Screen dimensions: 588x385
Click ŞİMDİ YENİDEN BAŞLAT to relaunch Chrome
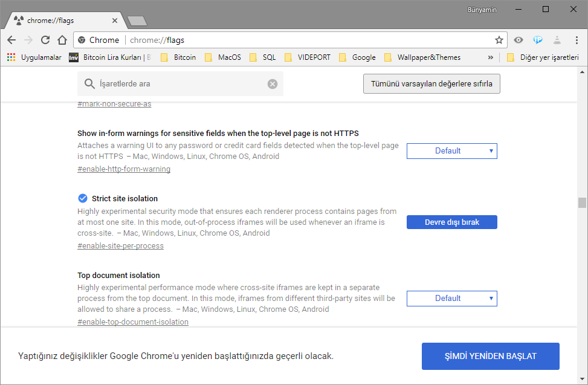[x=490, y=356]
